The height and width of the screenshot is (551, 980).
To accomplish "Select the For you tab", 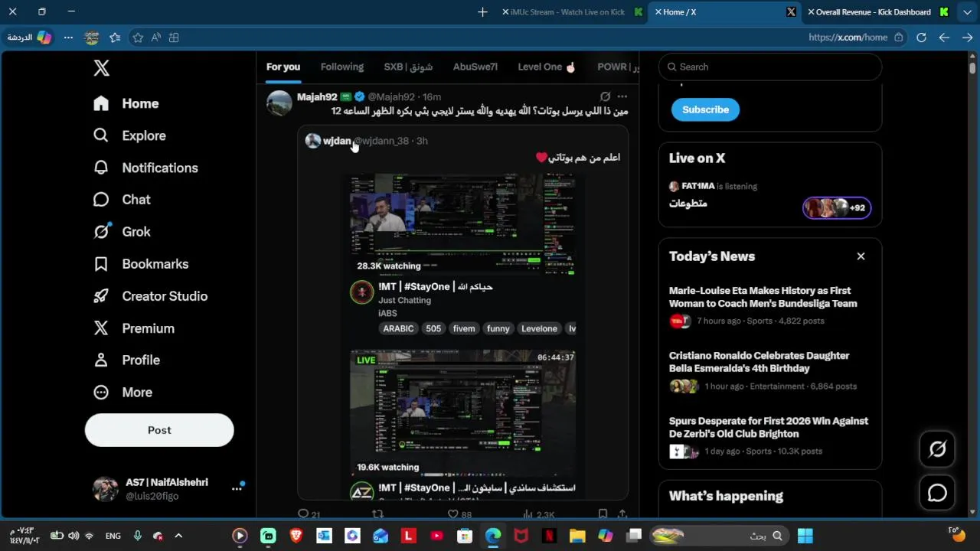I will coord(283,67).
